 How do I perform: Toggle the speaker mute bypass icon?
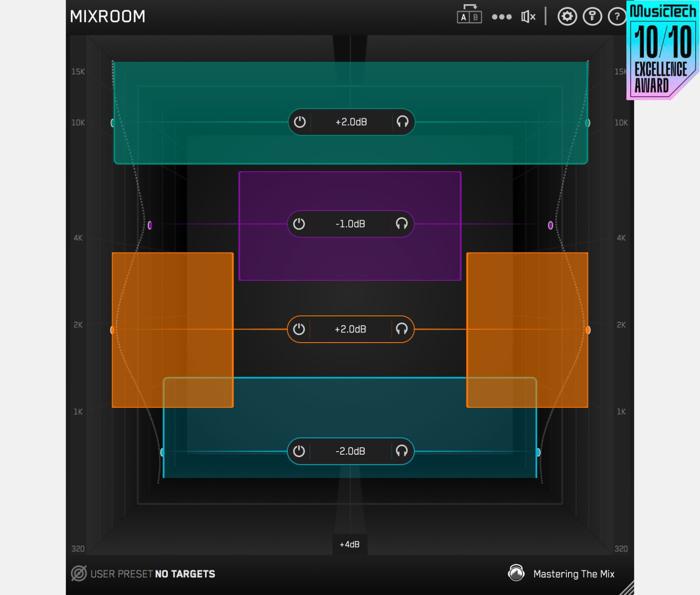click(x=528, y=17)
